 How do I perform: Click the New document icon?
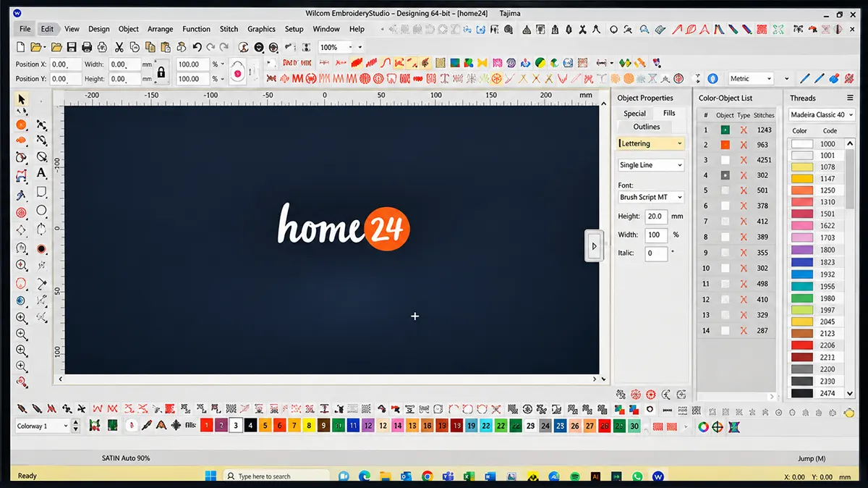(22, 47)
